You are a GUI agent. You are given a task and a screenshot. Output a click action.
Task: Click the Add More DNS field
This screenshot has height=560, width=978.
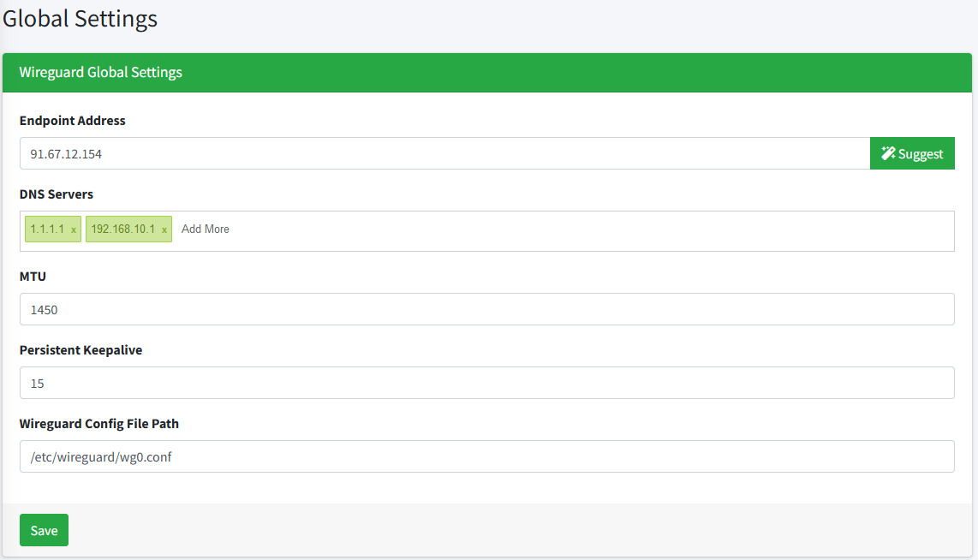(x=206, y=229)
